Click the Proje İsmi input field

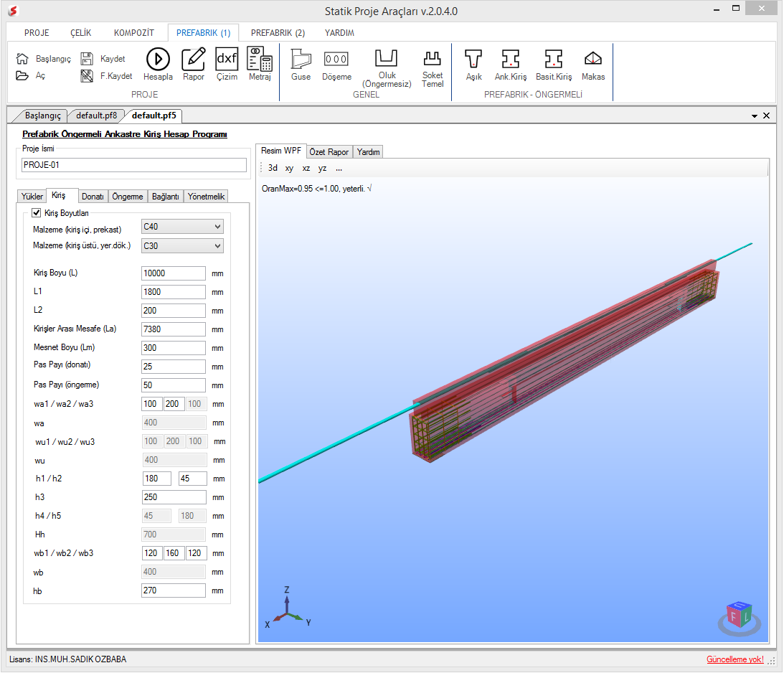tap(134, 165)
